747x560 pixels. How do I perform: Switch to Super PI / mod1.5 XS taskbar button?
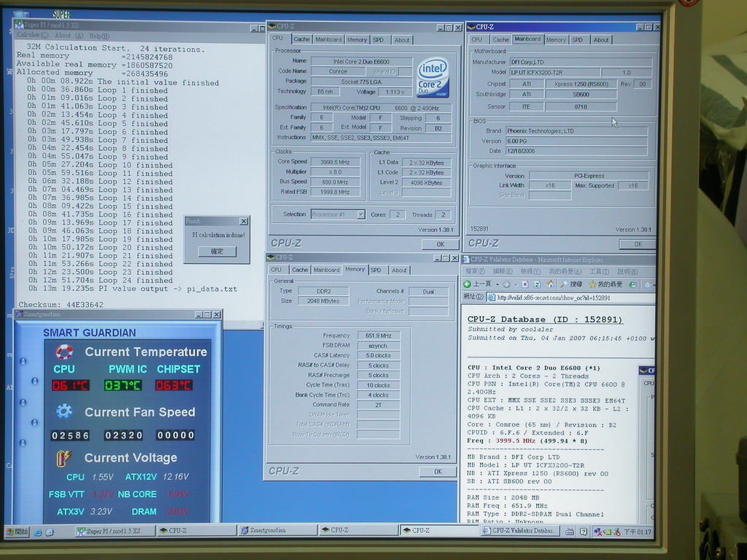(x=115, y=531)
